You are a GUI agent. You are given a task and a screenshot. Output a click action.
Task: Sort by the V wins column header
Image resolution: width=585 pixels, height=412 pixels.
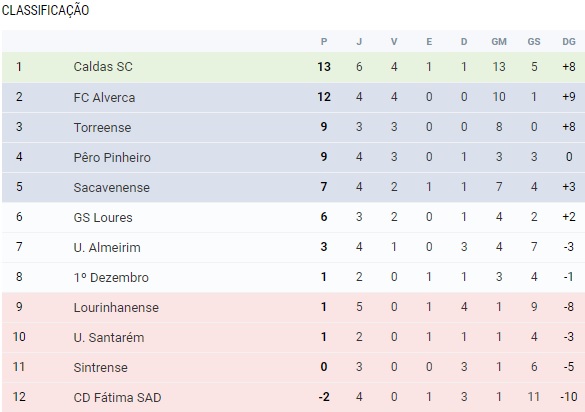394,41
